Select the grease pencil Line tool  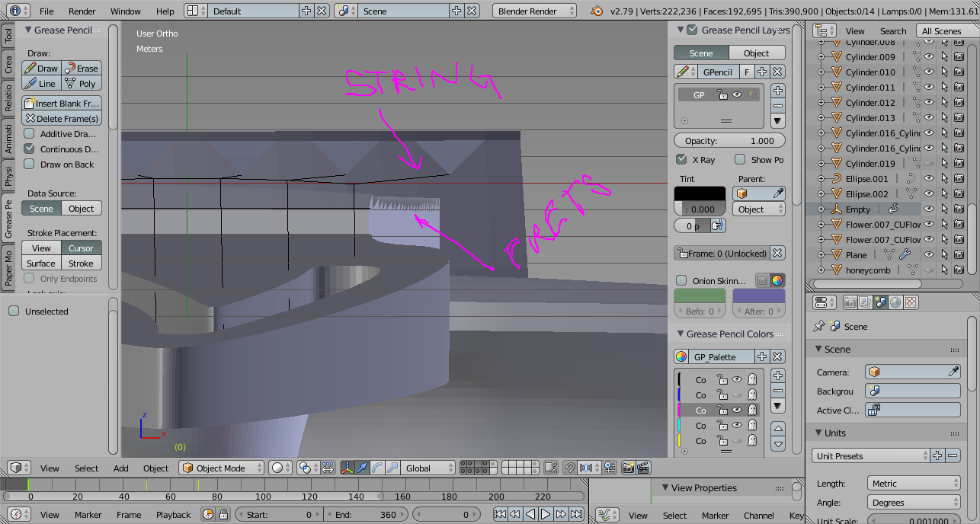pyautogui.click(x=41, y=83)
